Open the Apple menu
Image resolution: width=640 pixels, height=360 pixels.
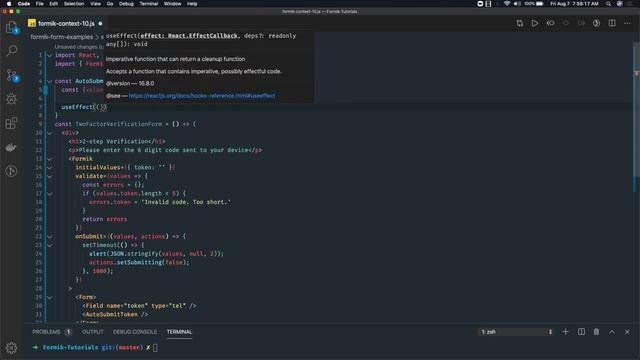[9, 4]
